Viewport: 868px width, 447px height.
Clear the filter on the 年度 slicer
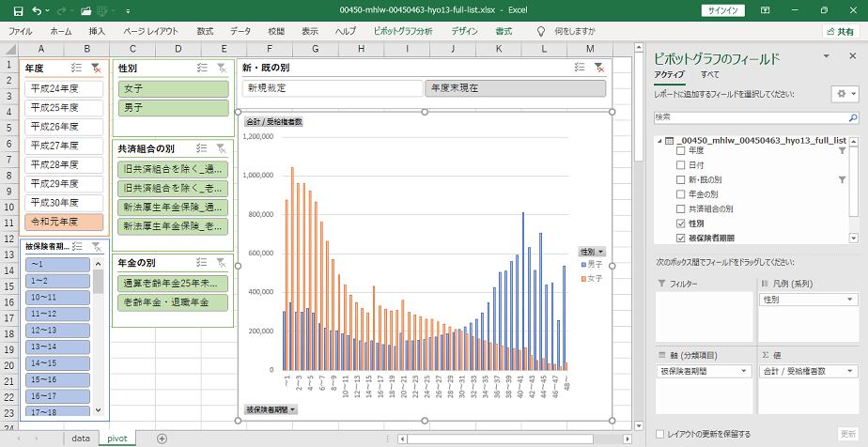click(x=96, y=69)
